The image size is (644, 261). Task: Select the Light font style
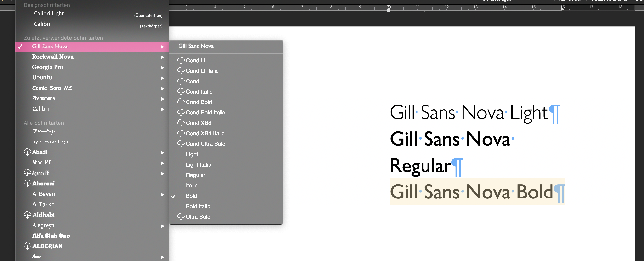[x=226, y=154]
